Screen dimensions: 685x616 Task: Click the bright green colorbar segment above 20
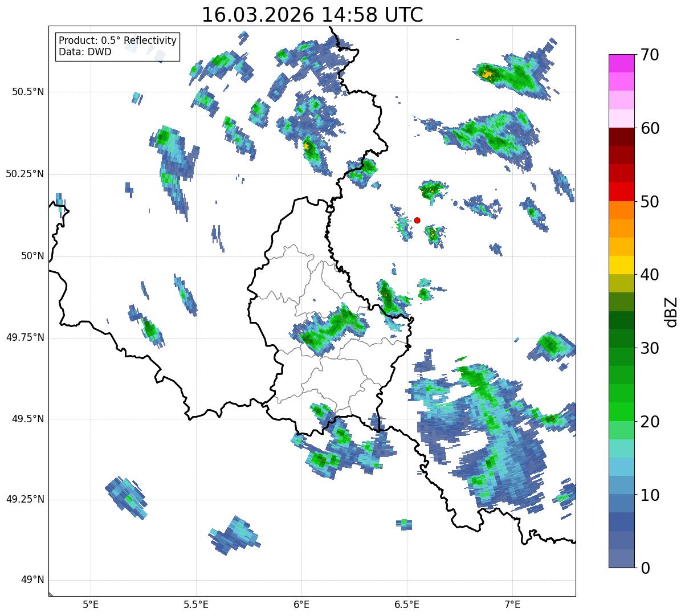[622, 412]
